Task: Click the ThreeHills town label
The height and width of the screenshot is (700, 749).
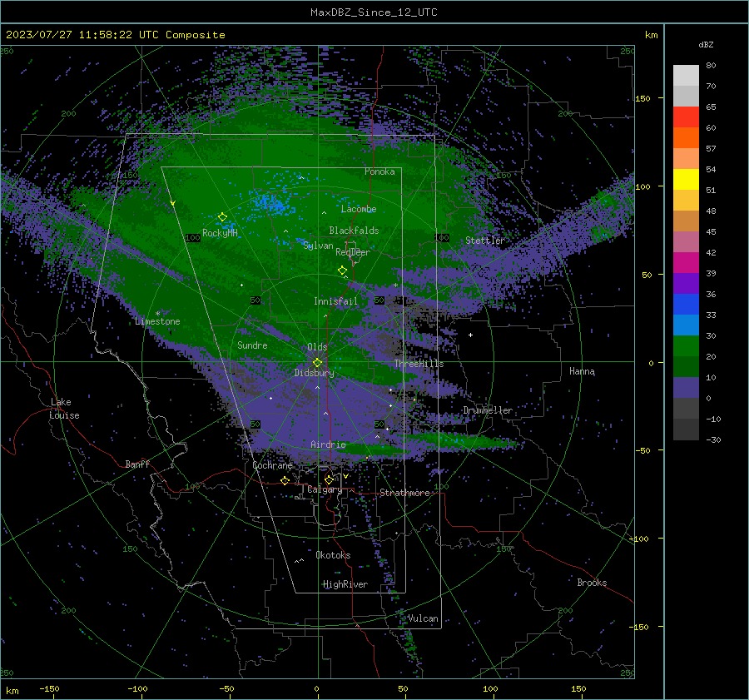Action: pyautogui.click(x=419, y=364)
